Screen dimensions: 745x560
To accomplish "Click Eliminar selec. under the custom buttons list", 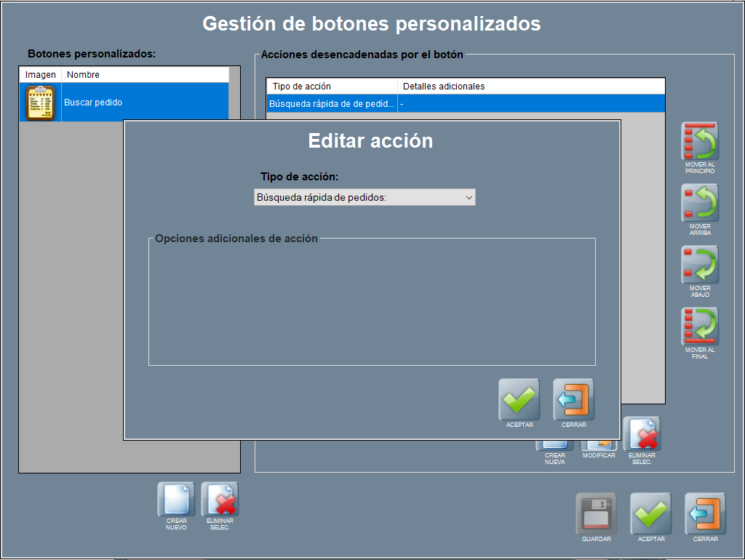I will point(220,500).
